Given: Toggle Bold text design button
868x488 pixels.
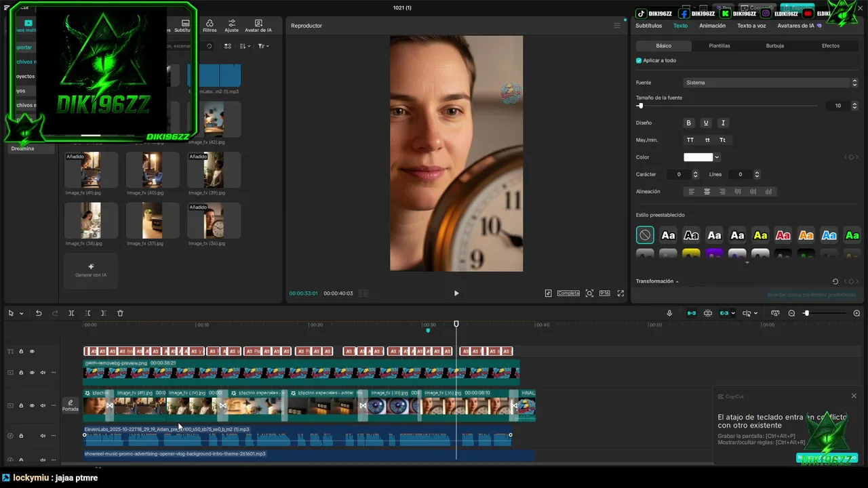Looking at the screenshot, I should pos(689,123).
